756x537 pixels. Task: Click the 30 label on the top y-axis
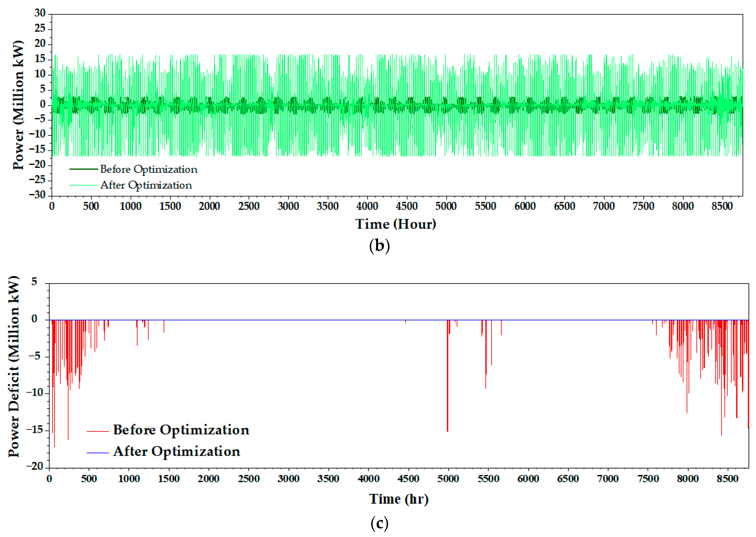click(40, 13)
